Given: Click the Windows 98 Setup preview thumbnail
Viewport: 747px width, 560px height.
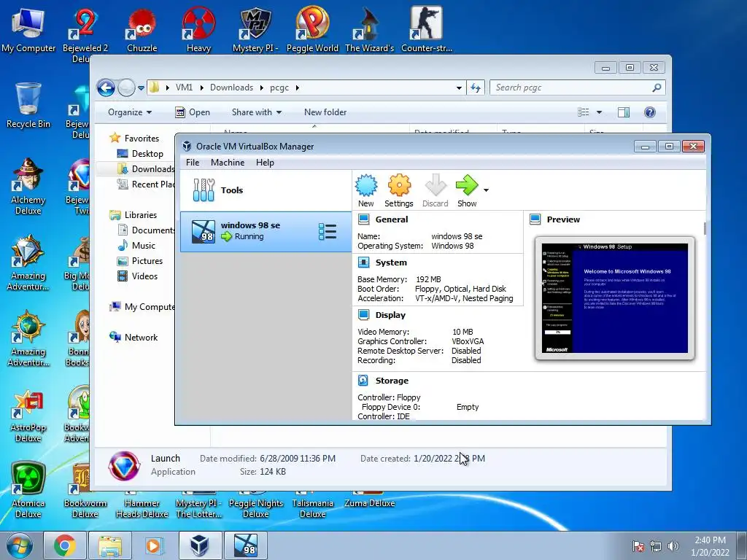Looking at the screenshot, I should [x=614, y=298].
